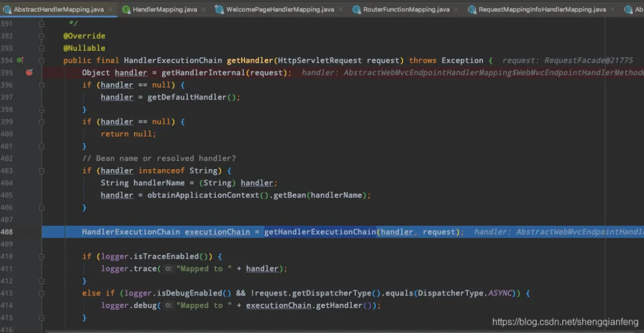Click the class icon on RouterFunctionMapping.java tab

[x=357, y=9]
